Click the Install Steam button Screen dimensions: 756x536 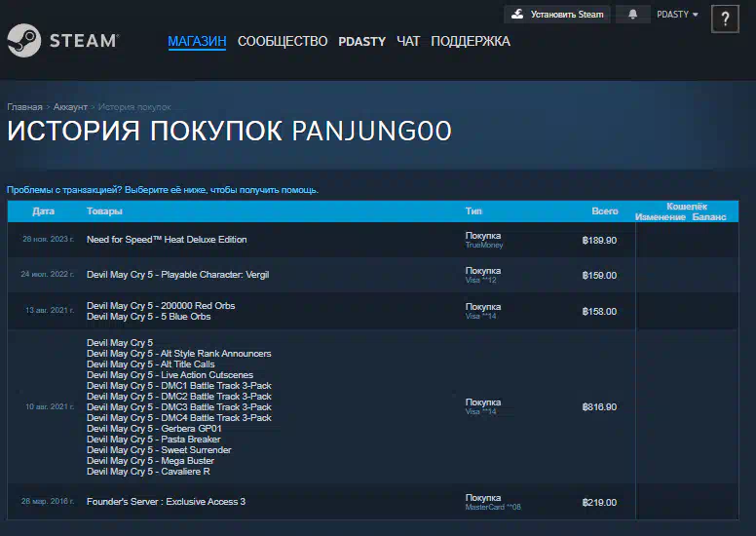[x=558, y=15]
